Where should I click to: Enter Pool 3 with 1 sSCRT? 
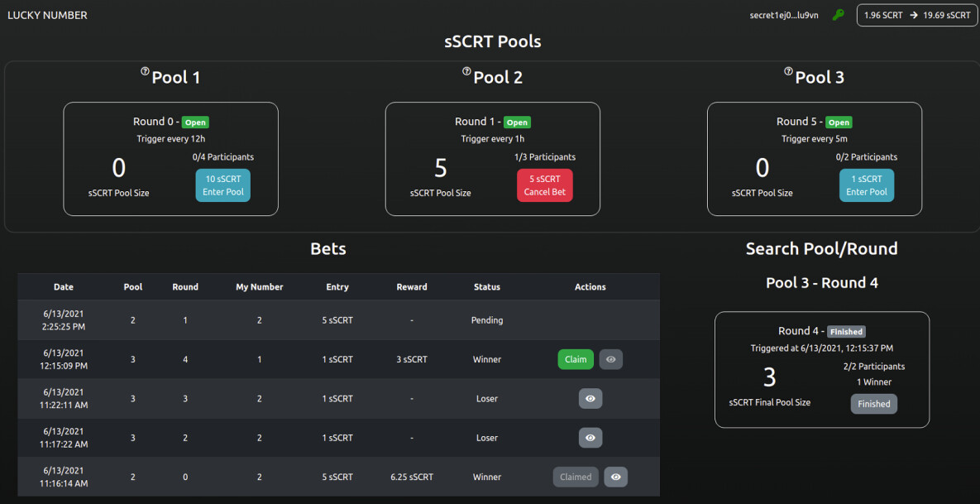tap(867, 185)
